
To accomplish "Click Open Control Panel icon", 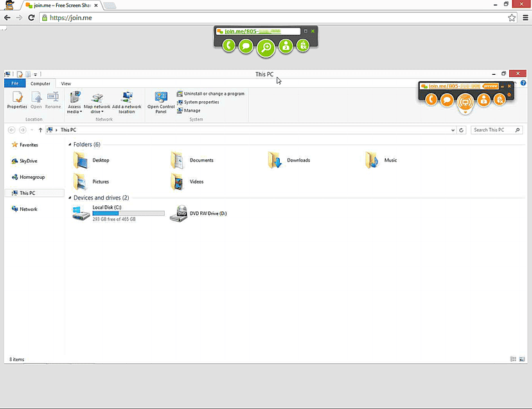I will pyautogui.click(x=161, y=102).
